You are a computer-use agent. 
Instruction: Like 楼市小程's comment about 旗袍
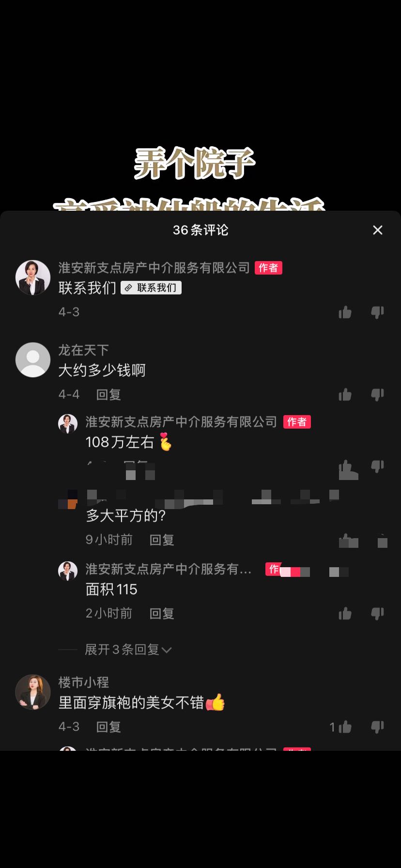tap(345, 727)
